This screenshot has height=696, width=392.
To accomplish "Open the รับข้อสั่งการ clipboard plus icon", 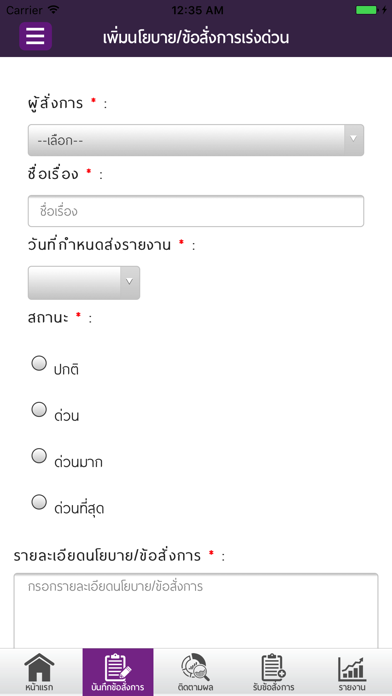I will pyautogui.click(x=273, y=667).
